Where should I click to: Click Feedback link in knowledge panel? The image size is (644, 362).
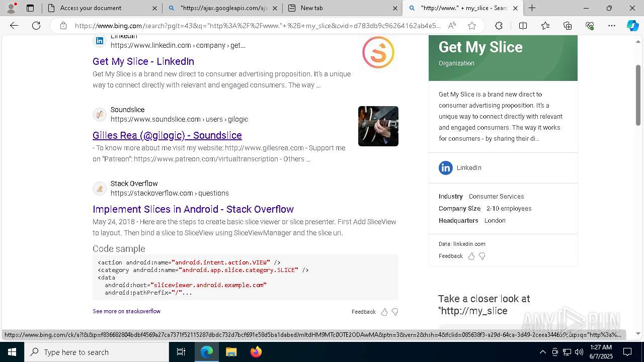click(451, 256)
